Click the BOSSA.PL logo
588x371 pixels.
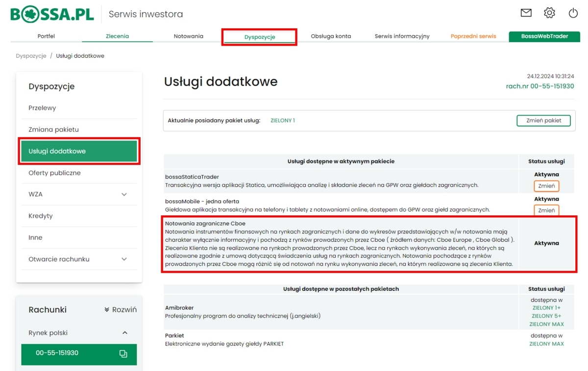coord(52,14)
